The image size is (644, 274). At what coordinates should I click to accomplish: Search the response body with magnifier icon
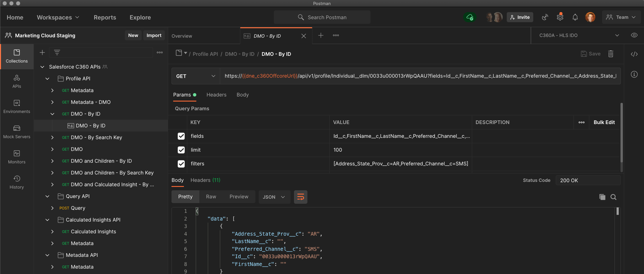coord(613,197)
